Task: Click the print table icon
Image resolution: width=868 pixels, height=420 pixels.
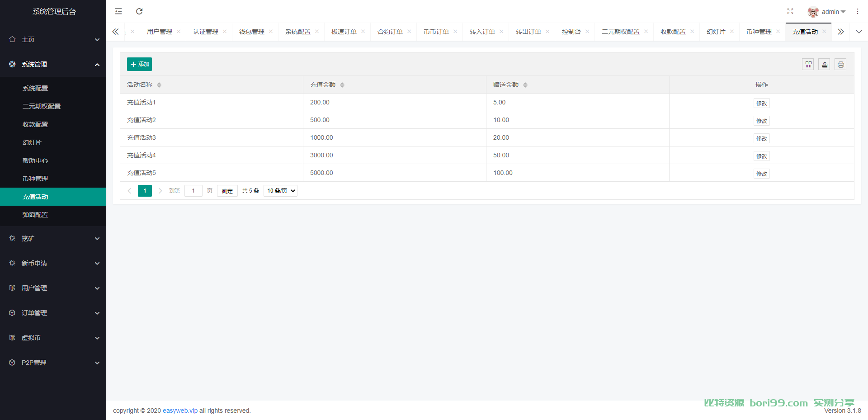Action: pos(841,64)
